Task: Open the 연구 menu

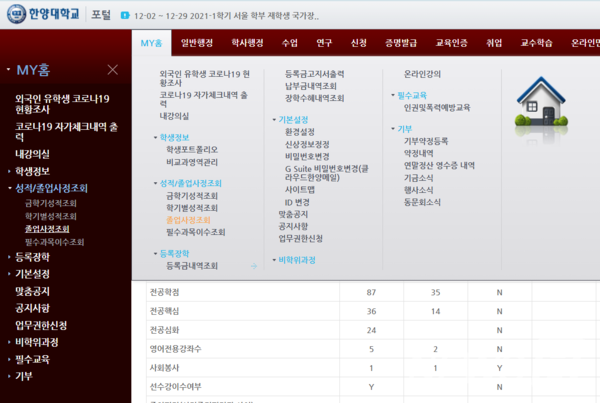Action: [324, 43]
